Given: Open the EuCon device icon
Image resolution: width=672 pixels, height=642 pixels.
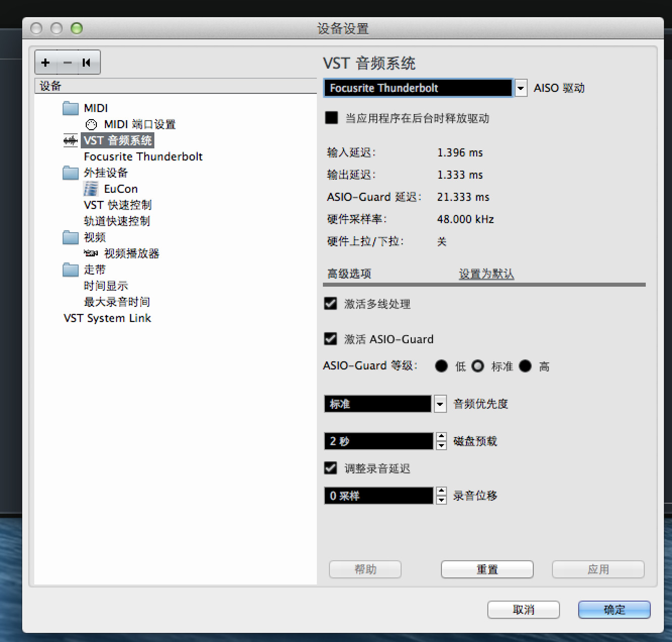Looking at the screenshot, I should point(91,189).
